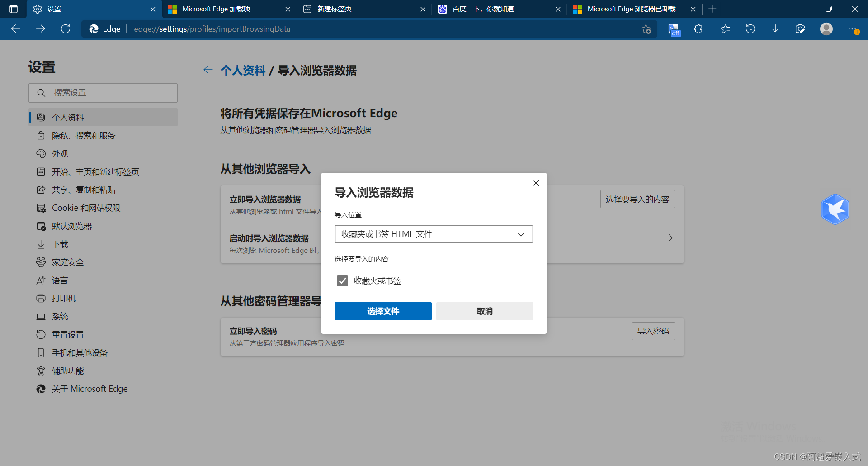The image size is (868, 466).
Task: Reload the current page
Action: click(x=66, y=29)
